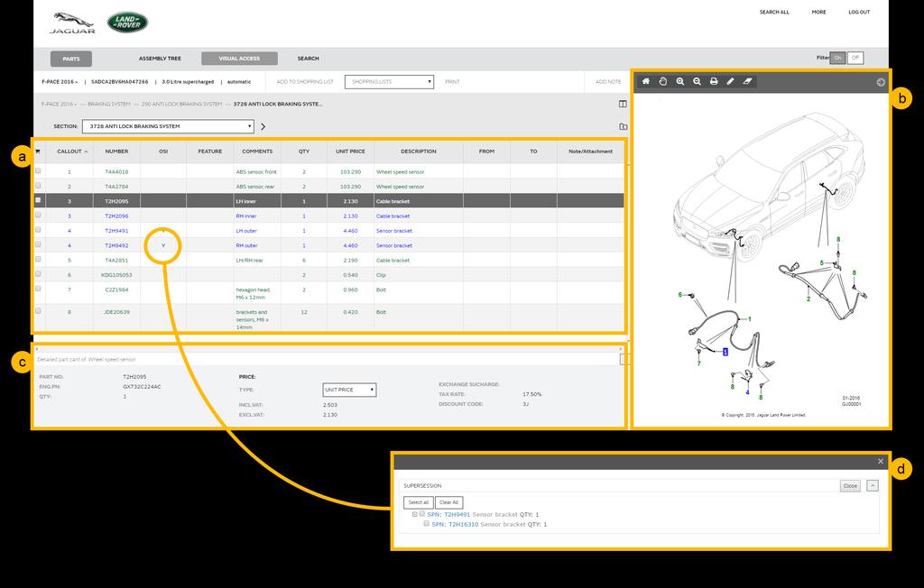
Task: Click highlighted callout 3 on the diagram
Action: 725,352
